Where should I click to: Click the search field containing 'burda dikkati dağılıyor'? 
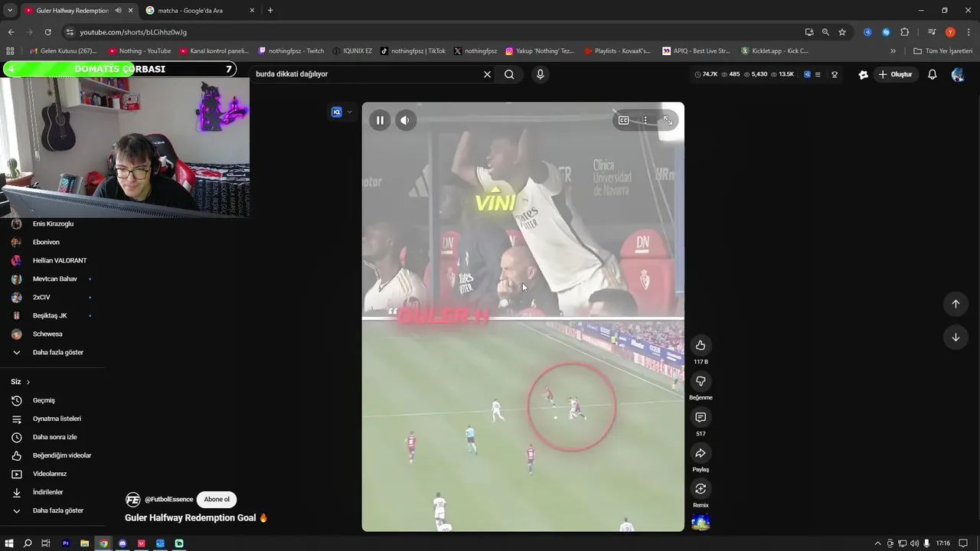coord(366,74)
